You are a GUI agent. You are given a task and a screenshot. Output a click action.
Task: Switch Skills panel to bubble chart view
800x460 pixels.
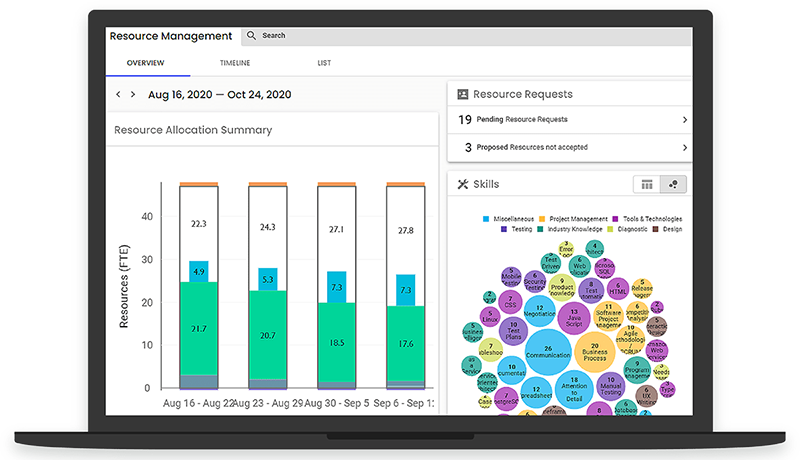[673, 185]
